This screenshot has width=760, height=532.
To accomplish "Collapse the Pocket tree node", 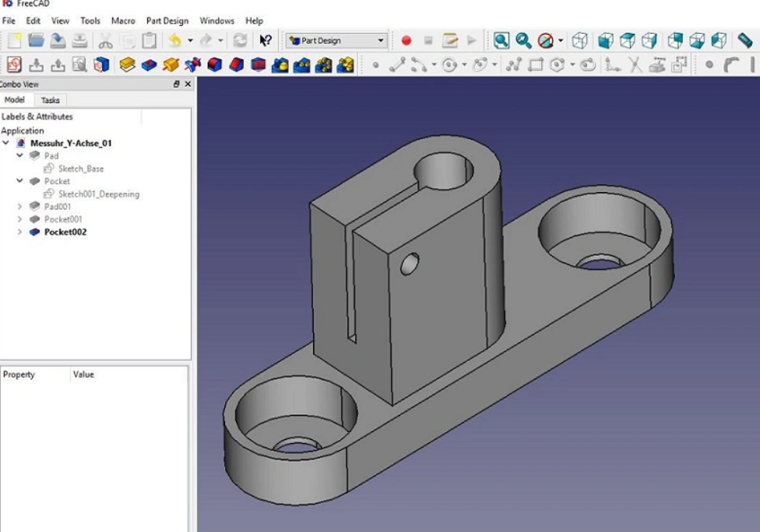I will coord(20,181).
